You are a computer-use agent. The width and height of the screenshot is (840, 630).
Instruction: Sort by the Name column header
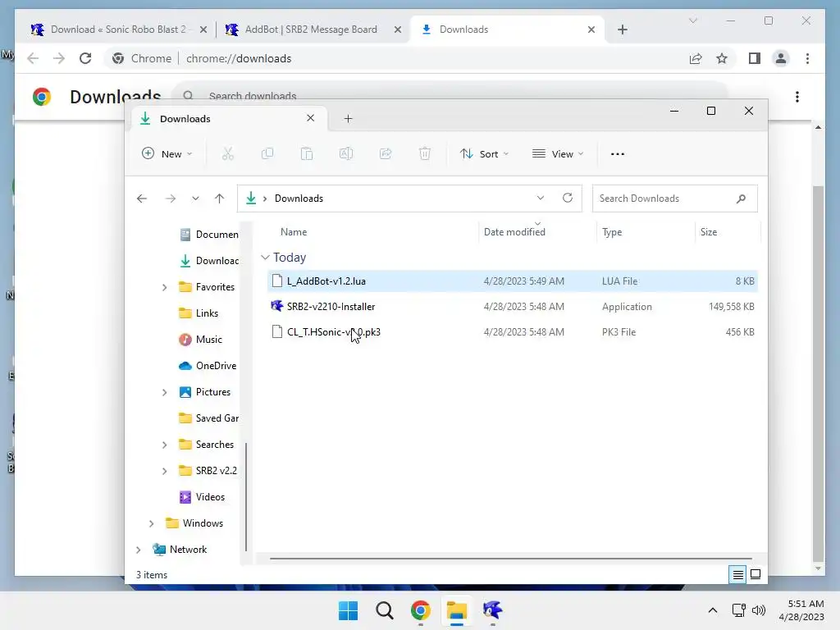click(294, 232)
